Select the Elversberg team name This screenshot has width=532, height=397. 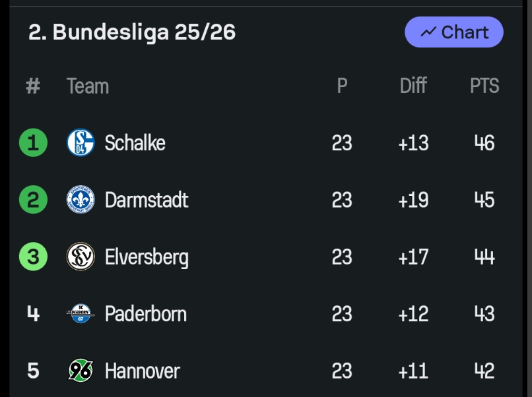(x=147, y=257)
